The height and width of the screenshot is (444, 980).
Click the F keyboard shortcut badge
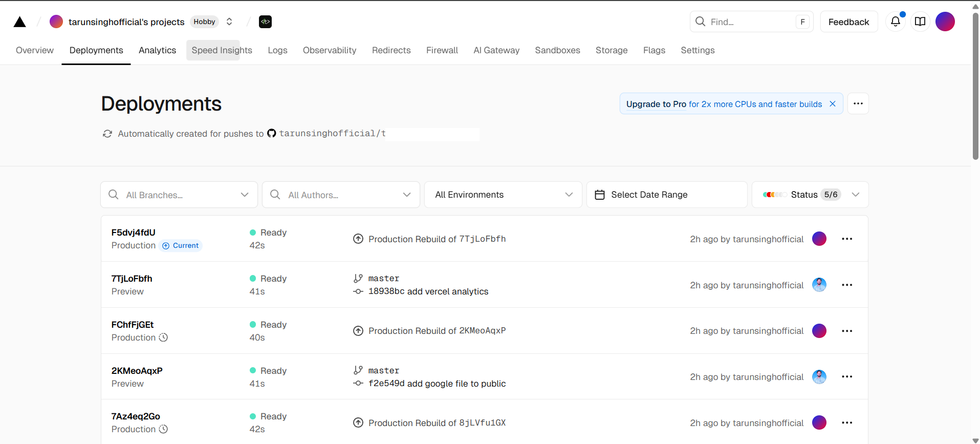(x=802, y=22)
